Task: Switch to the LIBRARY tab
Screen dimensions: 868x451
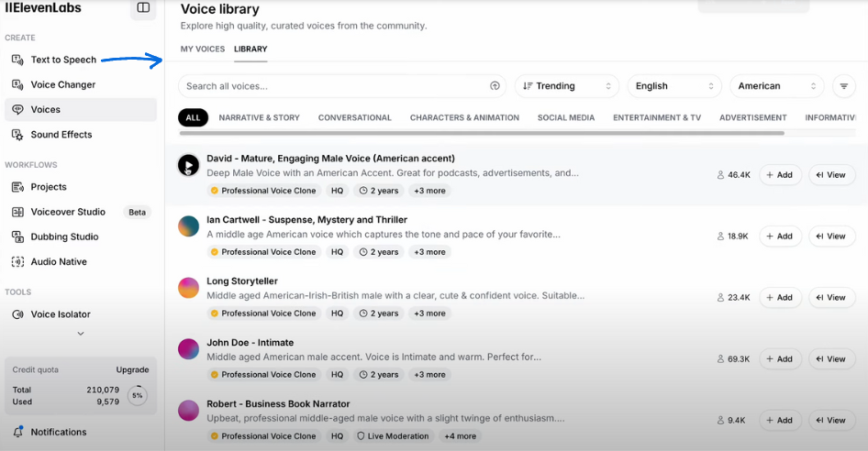Action: tap(250, 49)
